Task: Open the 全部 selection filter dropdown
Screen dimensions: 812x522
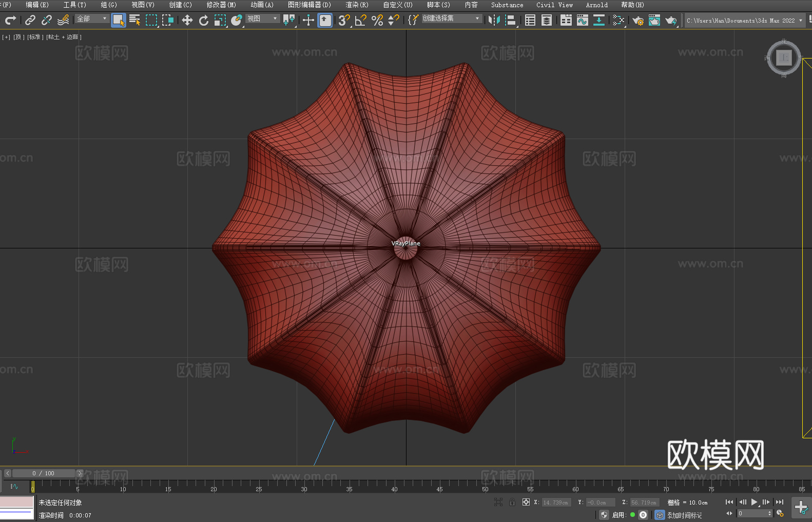Action: click(92, 18)
